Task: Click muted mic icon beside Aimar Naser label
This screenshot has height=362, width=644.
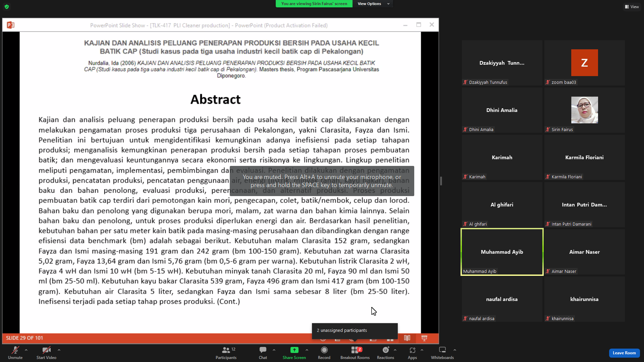Action: coord(548,271)
